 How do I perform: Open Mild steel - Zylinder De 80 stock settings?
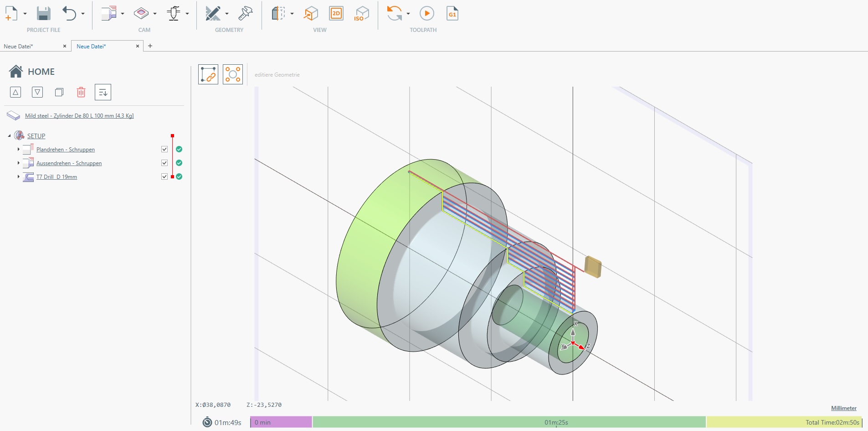point(79,115)
